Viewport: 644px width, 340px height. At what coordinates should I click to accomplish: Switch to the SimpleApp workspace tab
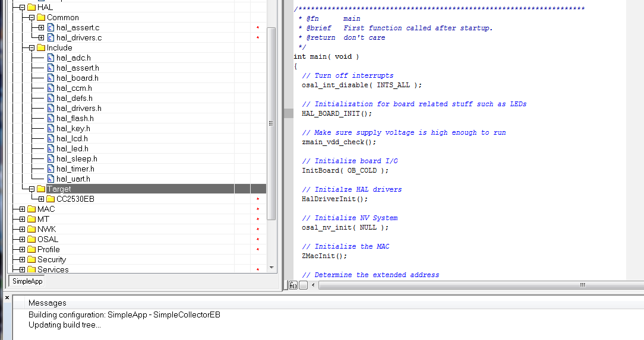pos(27,281)
